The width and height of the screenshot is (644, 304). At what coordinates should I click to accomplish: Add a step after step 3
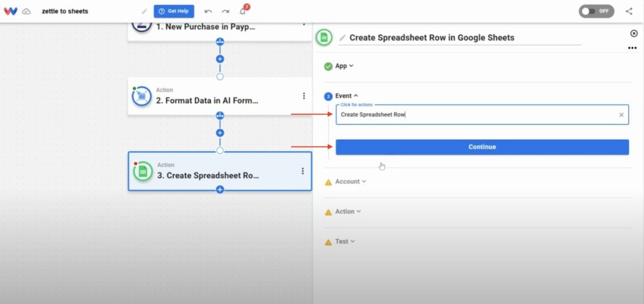219,189
